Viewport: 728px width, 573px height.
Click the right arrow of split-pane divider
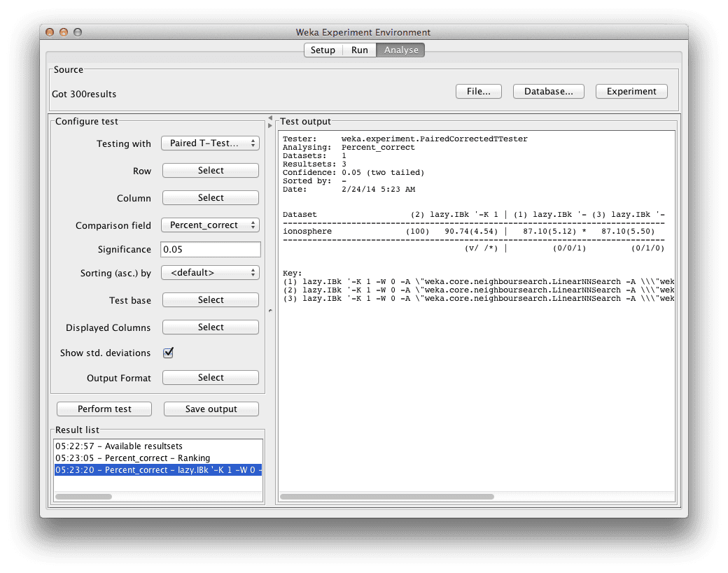(270, 125)
